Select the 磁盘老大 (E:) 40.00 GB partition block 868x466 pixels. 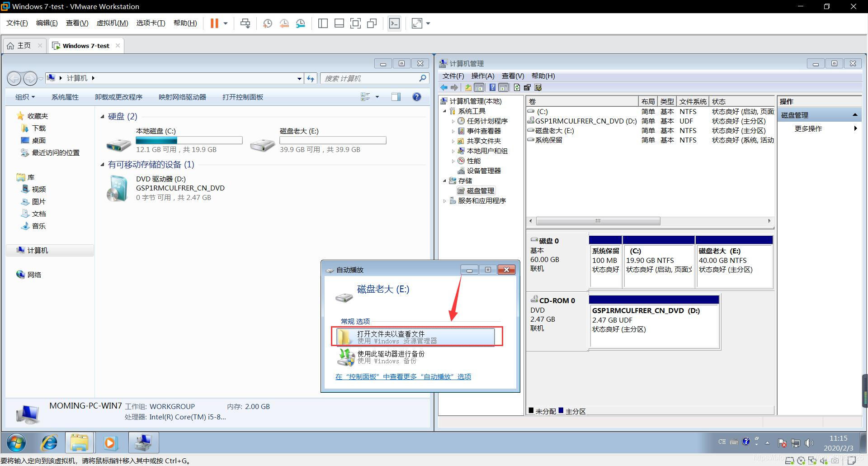(x=734, y=262)
